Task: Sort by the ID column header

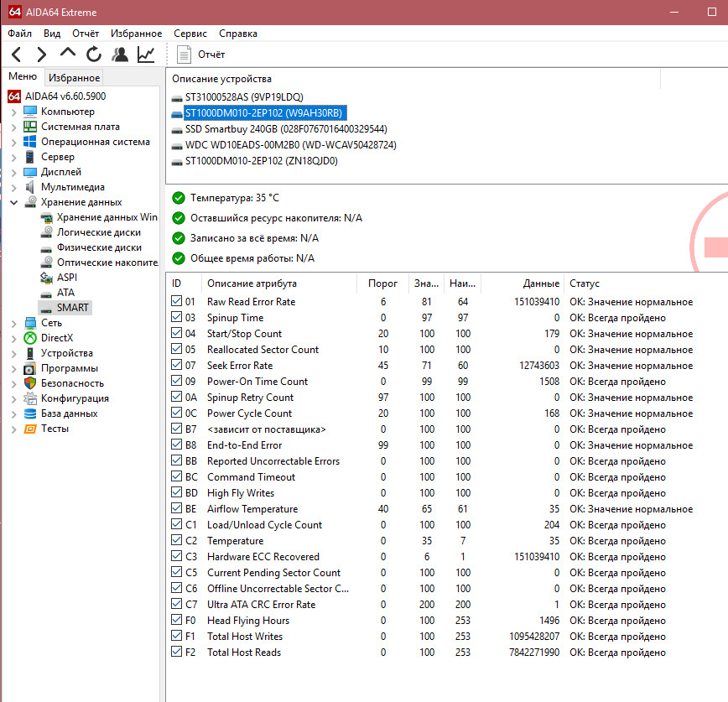Action: (176, 283)
